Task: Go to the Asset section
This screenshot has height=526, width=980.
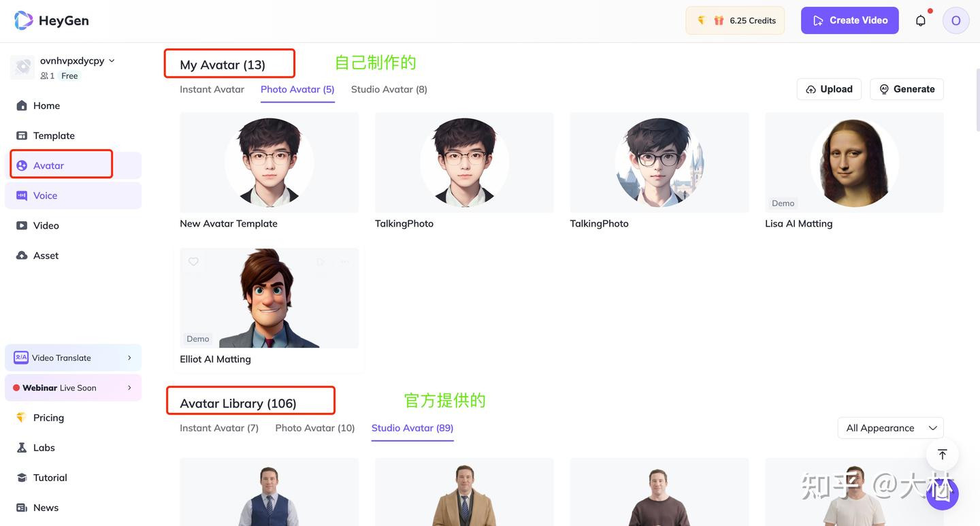Action: [x=46, y=255]
